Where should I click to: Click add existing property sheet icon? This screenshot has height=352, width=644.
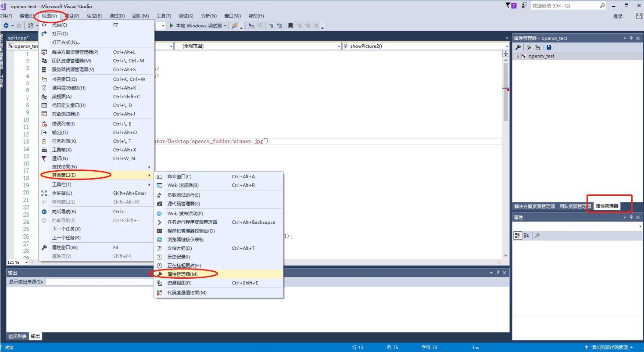coord(537,47)
